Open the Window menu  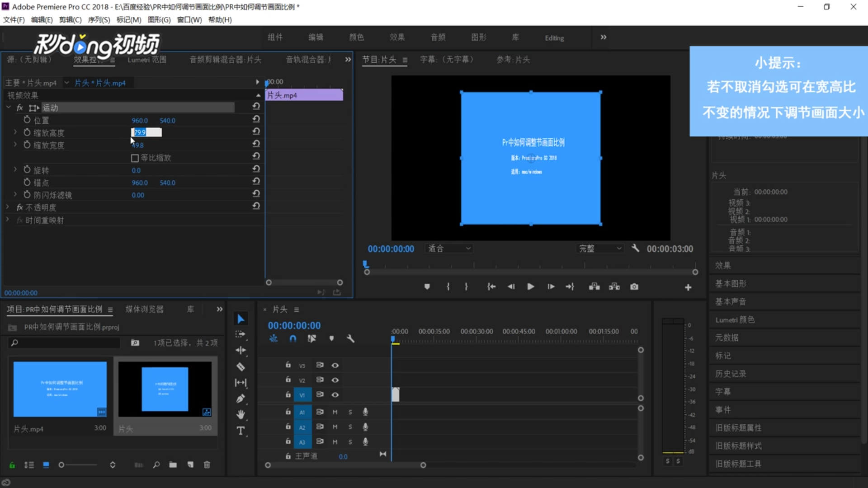click(189, 19)
